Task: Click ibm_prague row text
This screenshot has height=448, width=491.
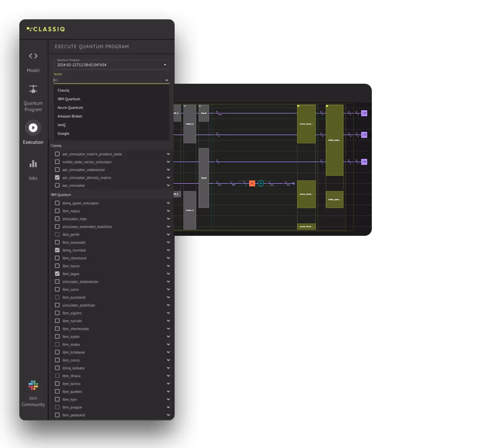Action: pos(72,407)
